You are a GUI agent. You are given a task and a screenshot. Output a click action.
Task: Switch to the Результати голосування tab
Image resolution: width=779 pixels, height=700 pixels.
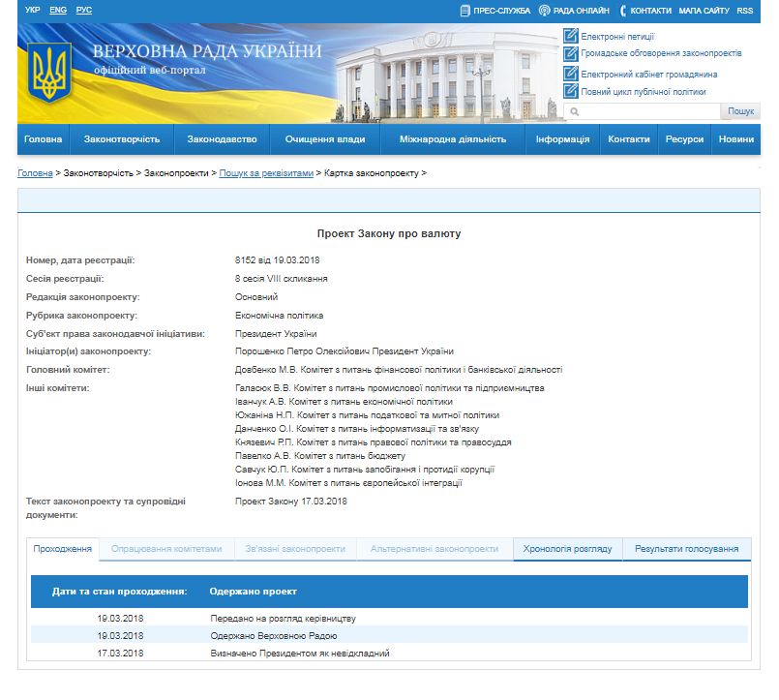coord(688,548)
